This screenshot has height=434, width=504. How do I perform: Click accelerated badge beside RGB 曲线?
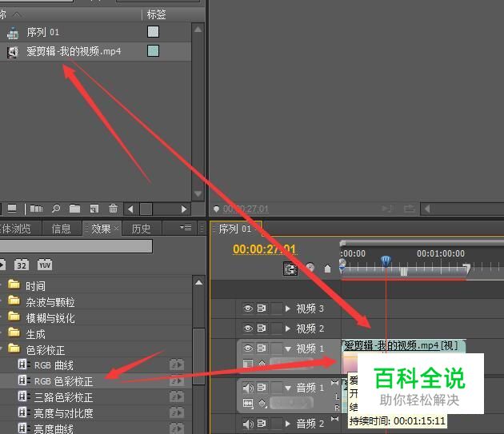coord(177,365)
